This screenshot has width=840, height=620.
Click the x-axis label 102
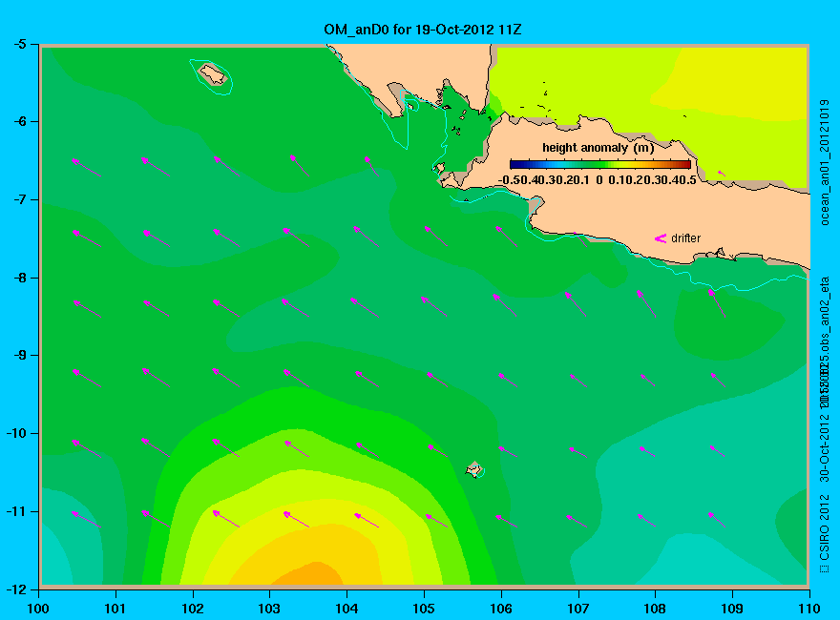(x=192, y=609)
